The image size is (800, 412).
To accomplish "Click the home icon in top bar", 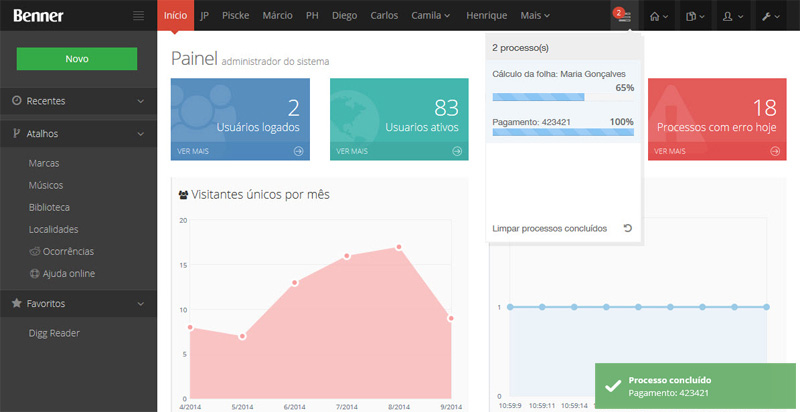I will 660,16.
